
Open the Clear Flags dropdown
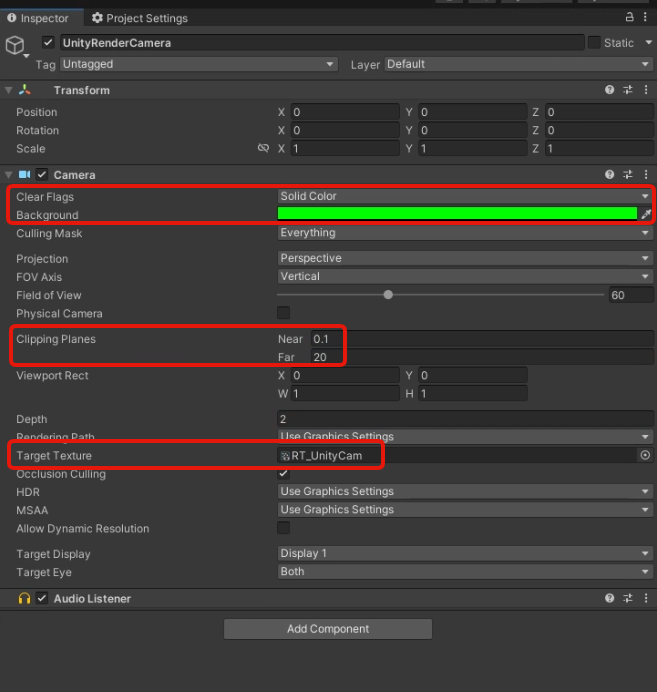pos(464,196)
